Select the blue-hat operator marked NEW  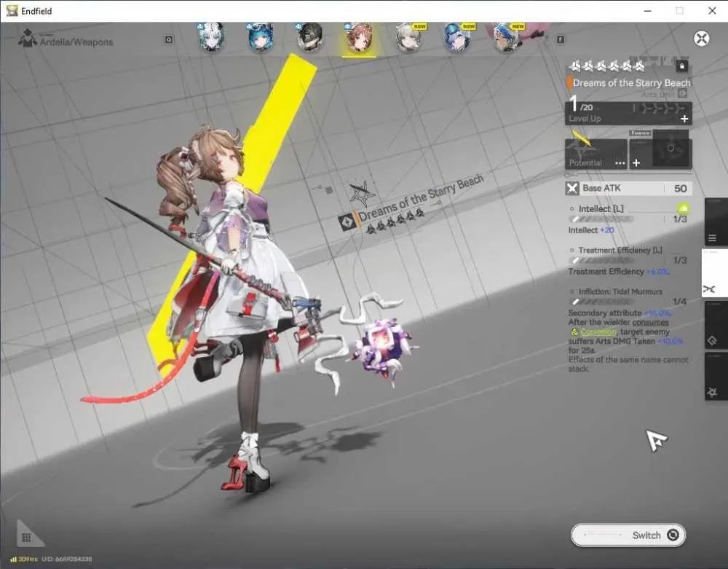458,38
